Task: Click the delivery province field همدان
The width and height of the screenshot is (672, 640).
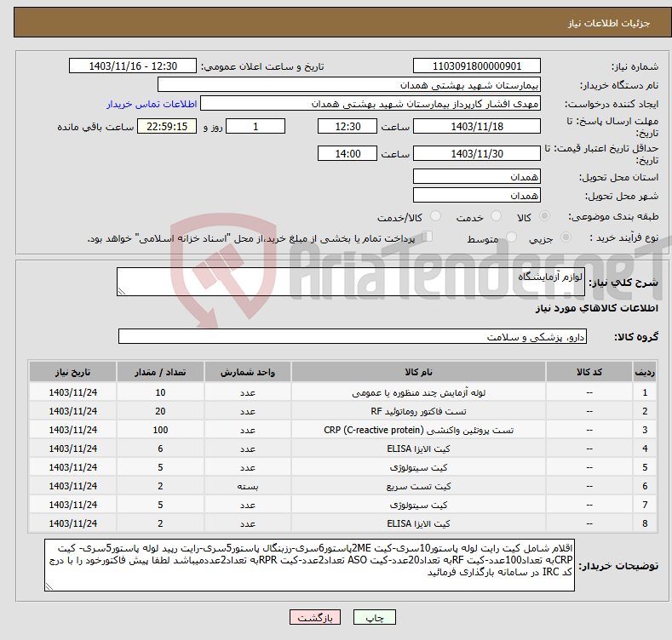Action: [477, 176]
